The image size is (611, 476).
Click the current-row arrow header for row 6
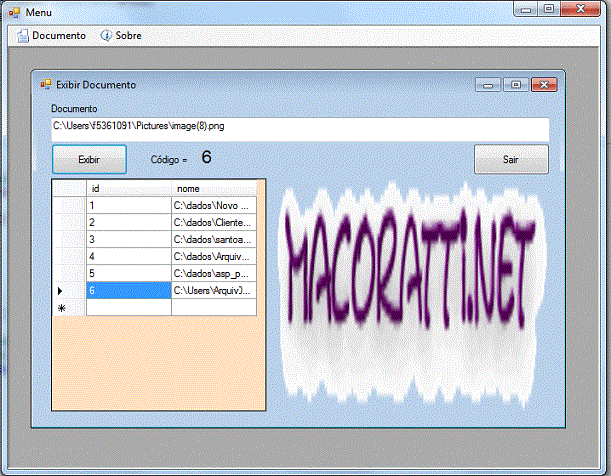69,291
